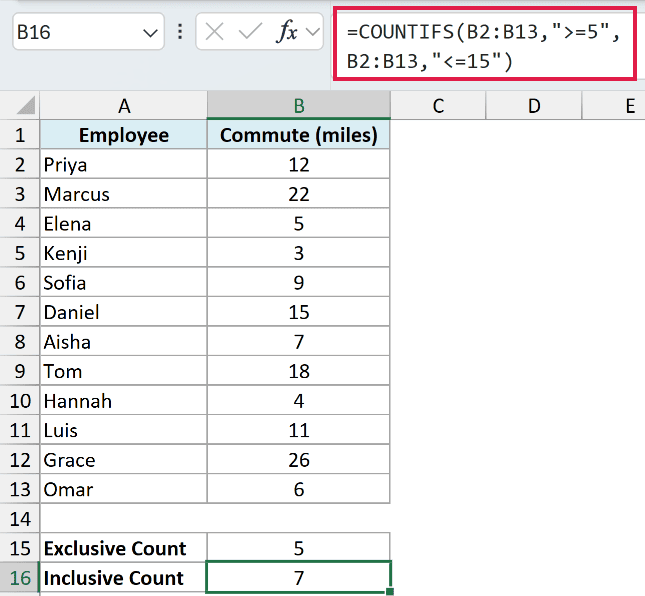Select row 15 header
645x596 pixels.
tap(20, 548)
